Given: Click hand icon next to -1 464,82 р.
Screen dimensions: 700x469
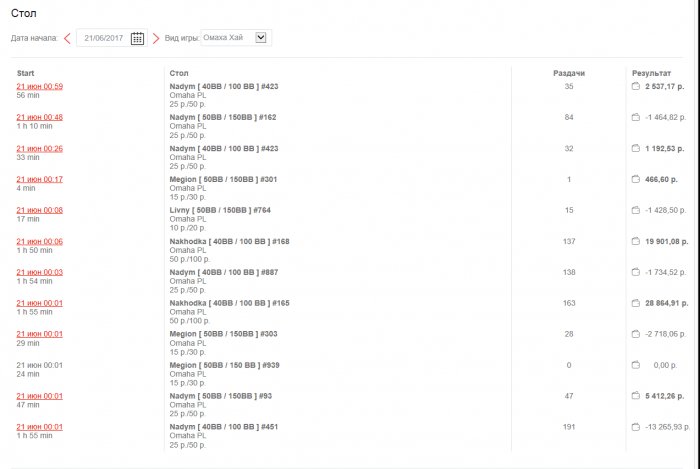Looking at the screenshot, I should tap(636, 117).
